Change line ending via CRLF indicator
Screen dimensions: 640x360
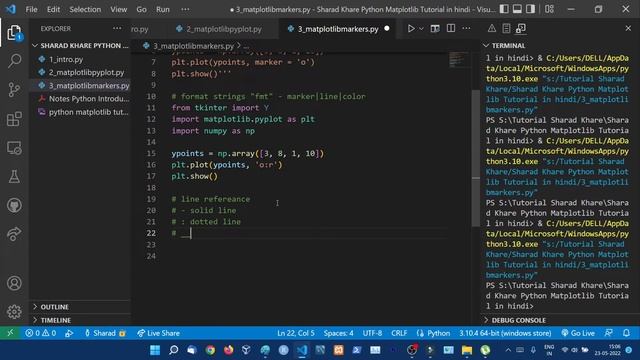(x=399, y=333)
